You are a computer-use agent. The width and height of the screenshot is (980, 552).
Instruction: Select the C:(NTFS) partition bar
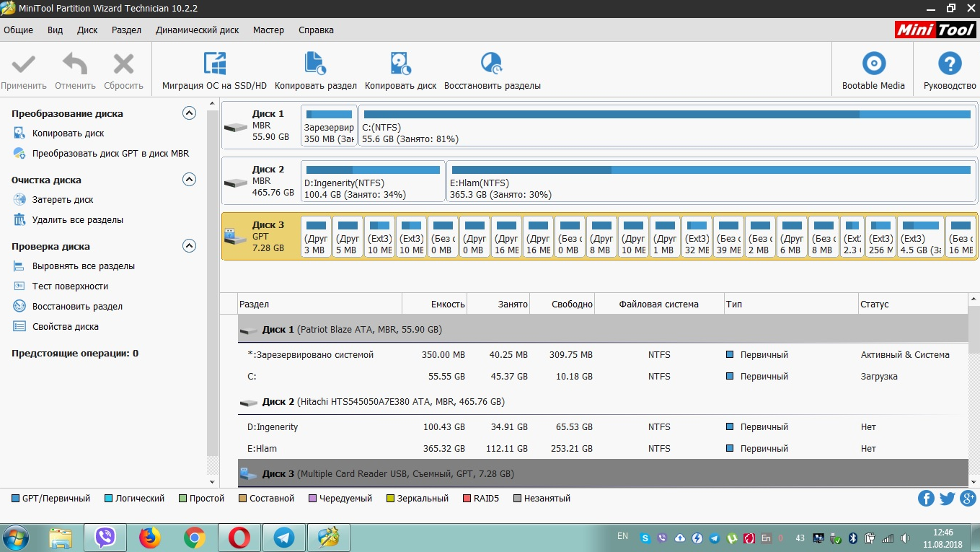667,126
